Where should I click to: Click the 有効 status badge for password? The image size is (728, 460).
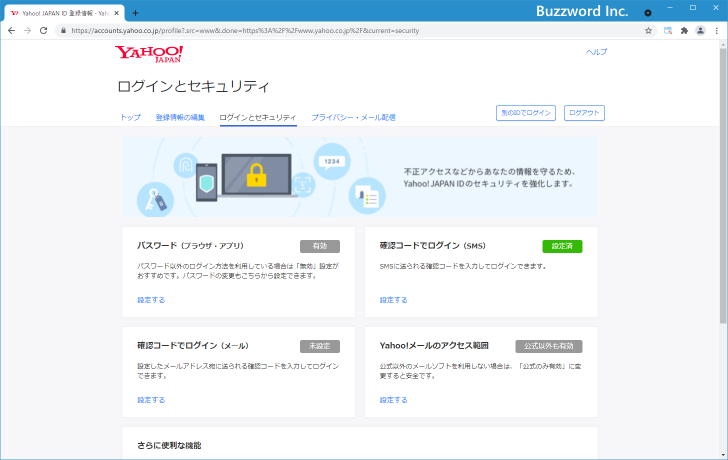tap(320, 246)
